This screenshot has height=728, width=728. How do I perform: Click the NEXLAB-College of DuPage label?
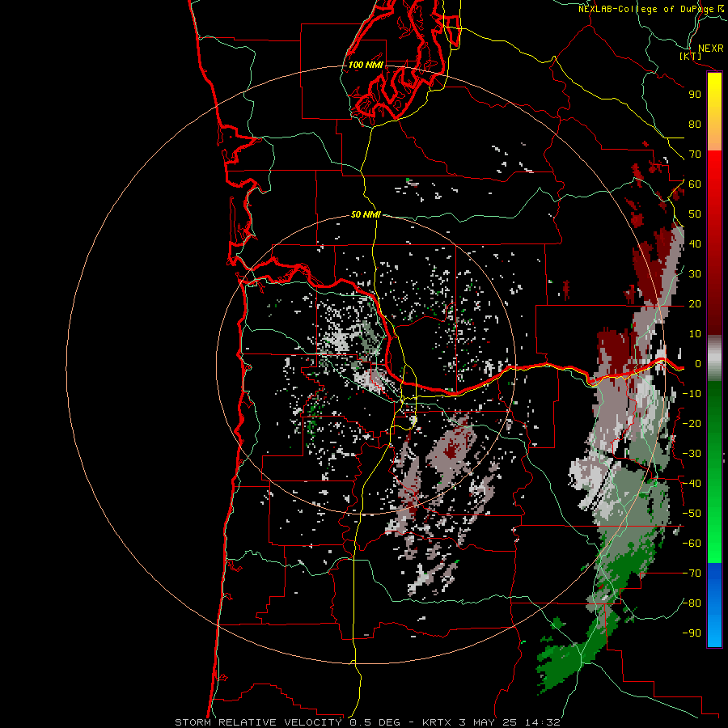(647, 9)
